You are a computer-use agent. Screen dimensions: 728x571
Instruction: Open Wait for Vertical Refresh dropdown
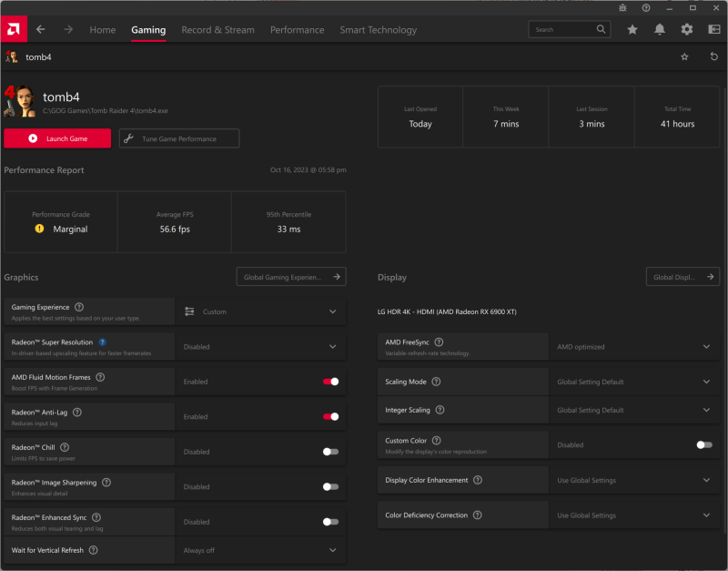pos(261,550)
